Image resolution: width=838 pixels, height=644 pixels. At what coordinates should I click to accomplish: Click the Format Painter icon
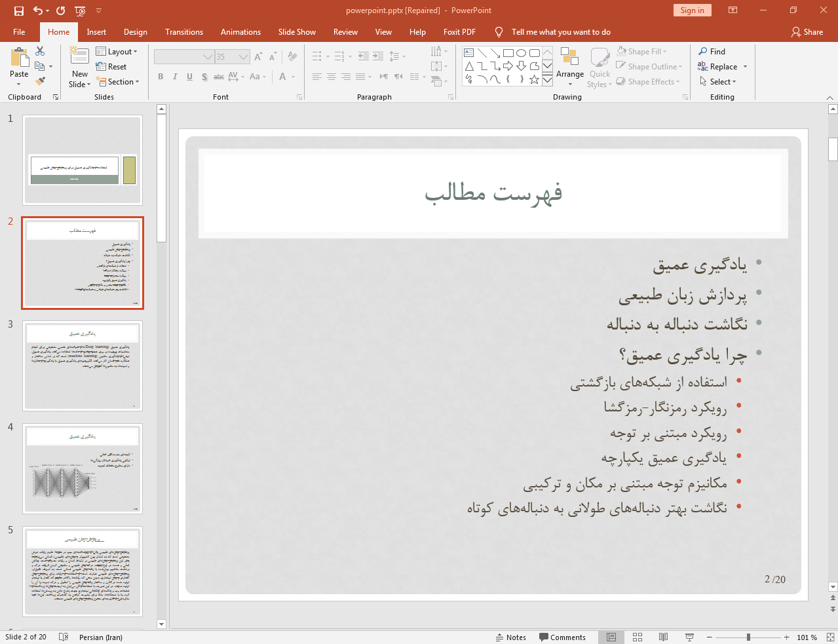[x=40, y=81]
